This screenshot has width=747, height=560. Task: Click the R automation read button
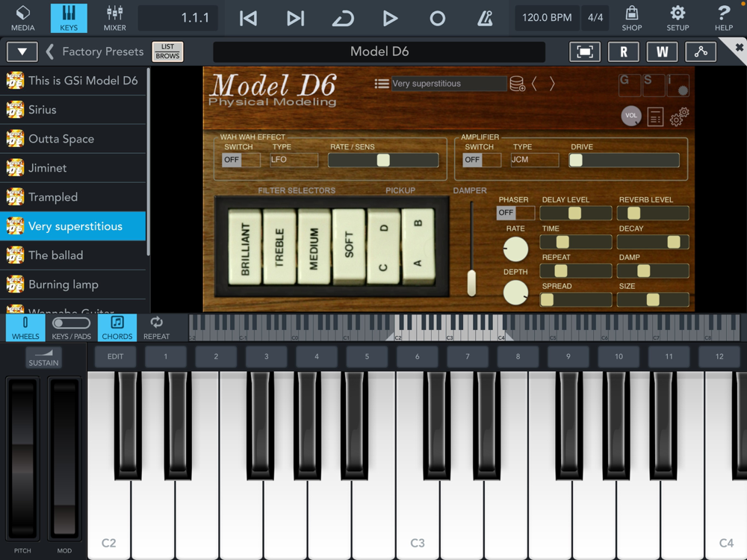point(624,52)
